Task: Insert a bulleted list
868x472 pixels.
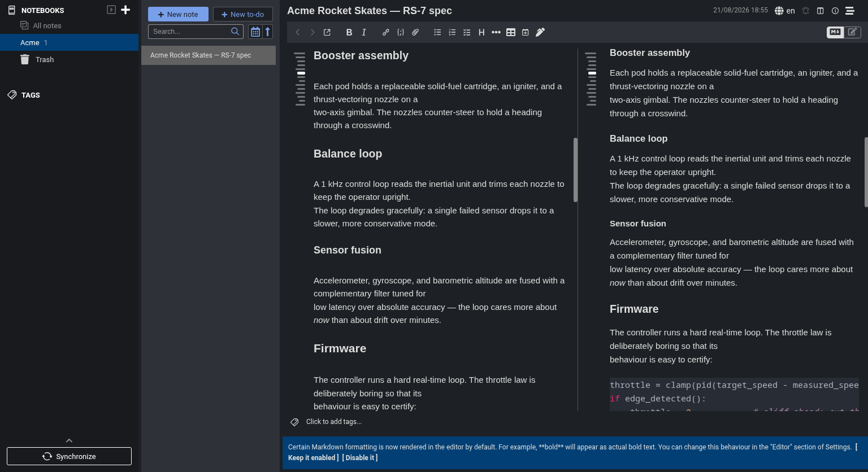Action: [437, 32]
